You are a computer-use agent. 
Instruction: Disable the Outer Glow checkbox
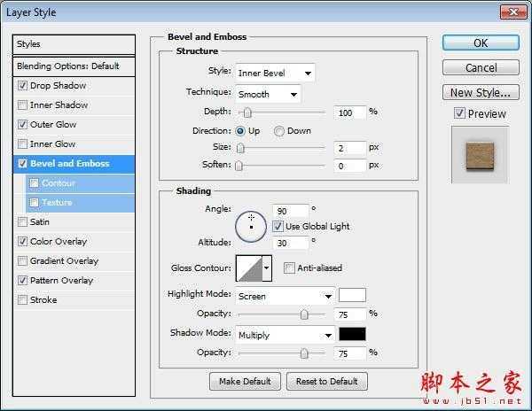(x=22, y=125)
